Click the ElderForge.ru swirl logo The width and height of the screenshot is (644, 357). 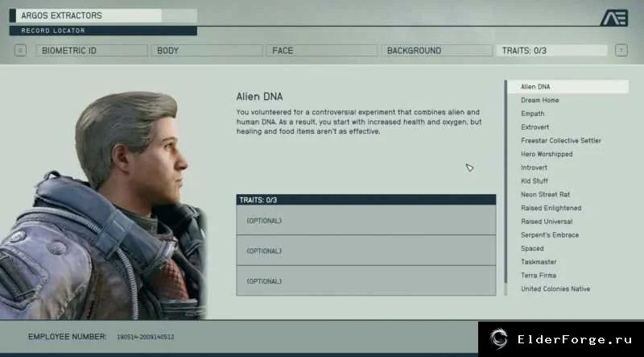click(x=498, y=339)
